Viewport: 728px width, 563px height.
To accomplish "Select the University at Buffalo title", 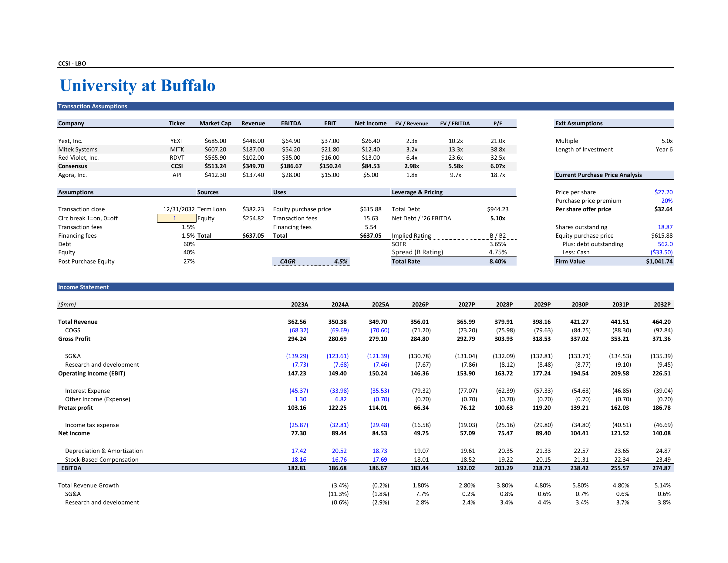I will 138,85.
